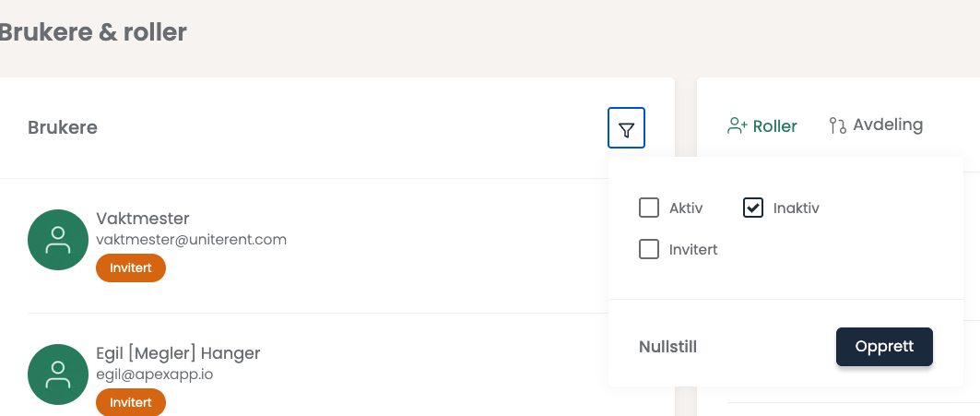The height and width of the screenshot is (416, 980).
Task: Click the branch icon beside Avdeling
Action: (837, 125)
